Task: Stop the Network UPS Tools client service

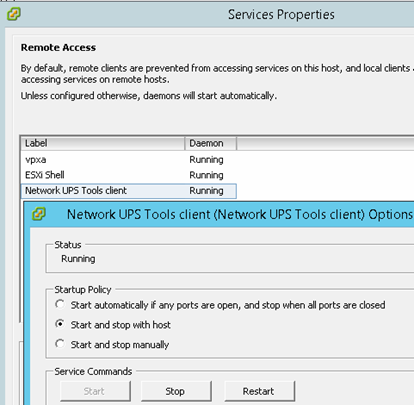Action: (176, 391)
